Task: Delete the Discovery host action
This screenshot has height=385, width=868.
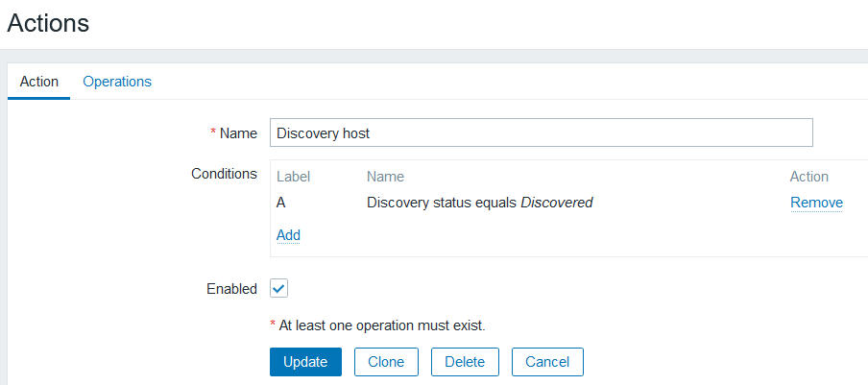Action: [x=465, y=362]
